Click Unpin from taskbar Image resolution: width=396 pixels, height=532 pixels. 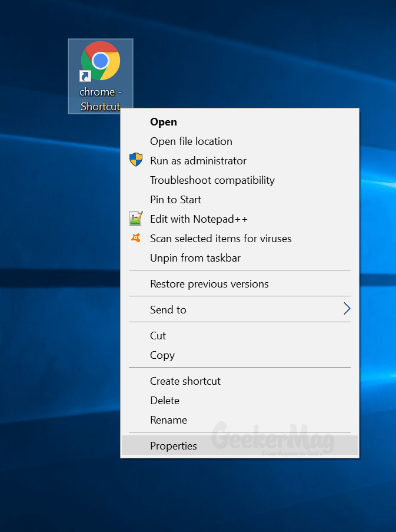(240, 258)
